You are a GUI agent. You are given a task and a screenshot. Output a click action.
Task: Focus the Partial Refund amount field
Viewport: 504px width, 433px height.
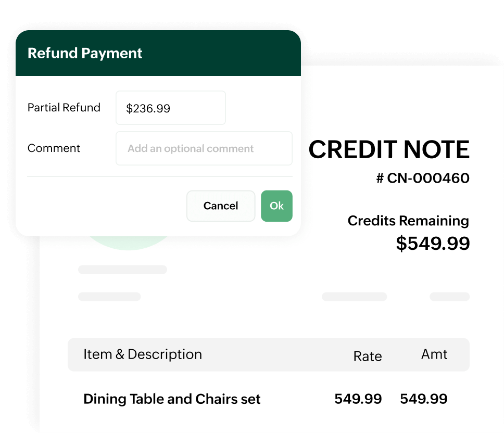tap(170, 108)
